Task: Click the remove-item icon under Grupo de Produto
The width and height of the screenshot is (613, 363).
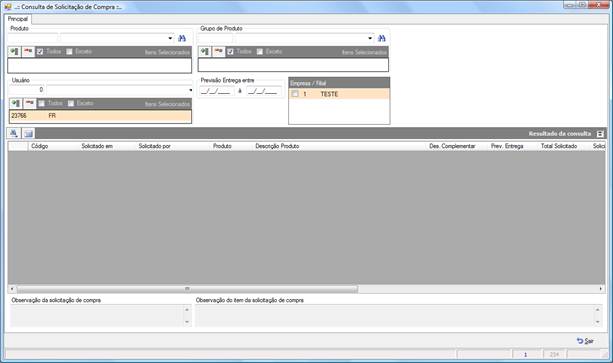Action: (219, 52)
